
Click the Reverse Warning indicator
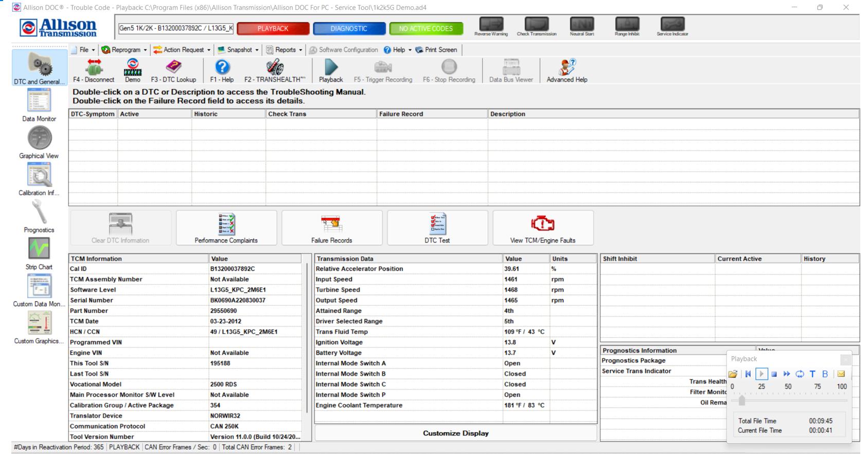click(x=491, y=26)
